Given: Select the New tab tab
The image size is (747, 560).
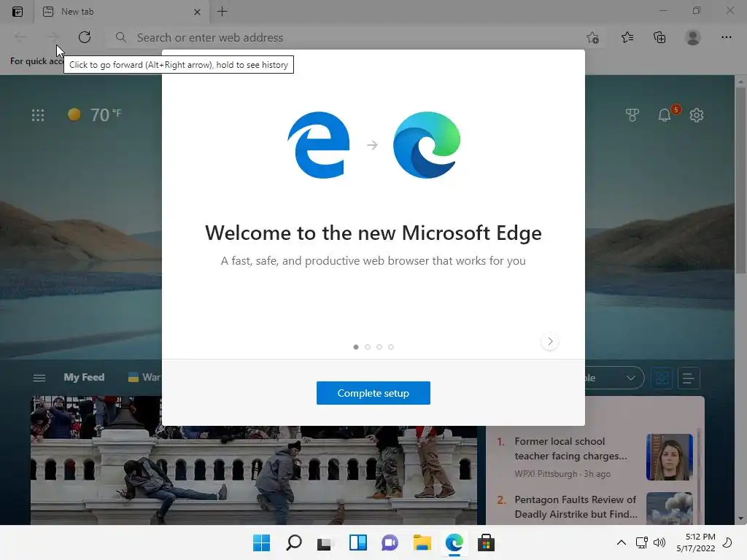Looking at the screenshot, I should [122, 12].
